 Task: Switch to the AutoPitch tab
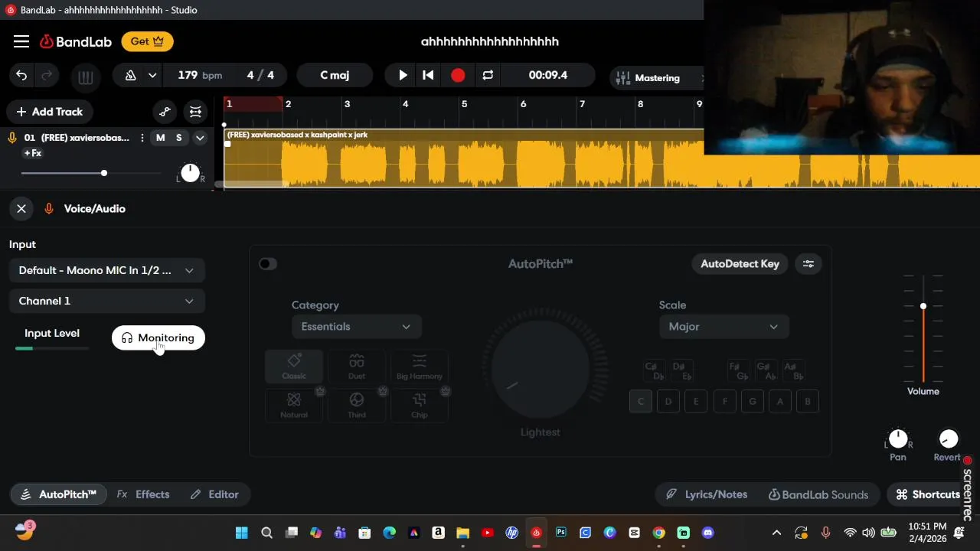(x=58, y=494)
